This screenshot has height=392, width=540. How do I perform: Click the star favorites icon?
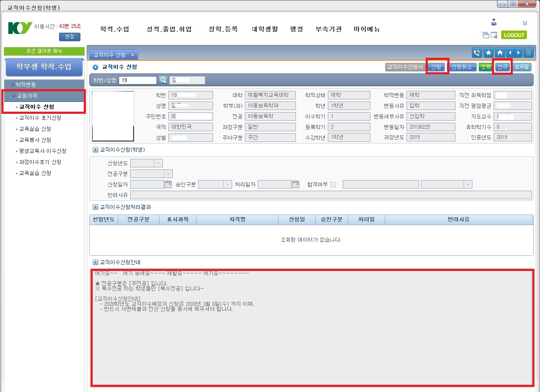tap(489, 53)
